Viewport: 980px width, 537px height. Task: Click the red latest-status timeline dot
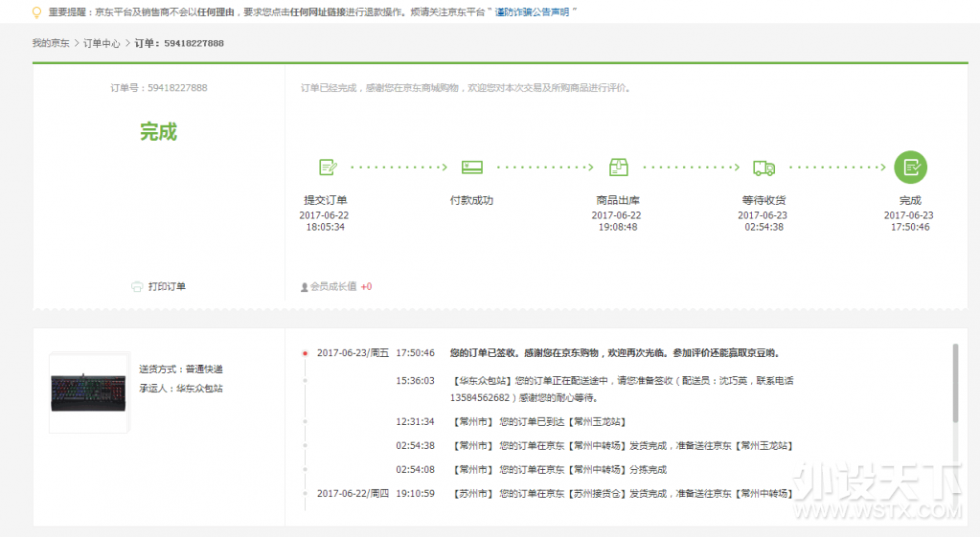(305, 353)
